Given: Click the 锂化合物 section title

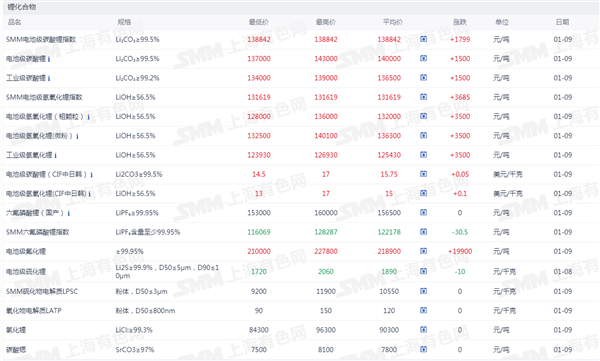Looking at the screenshot, I should coord(21,7).
